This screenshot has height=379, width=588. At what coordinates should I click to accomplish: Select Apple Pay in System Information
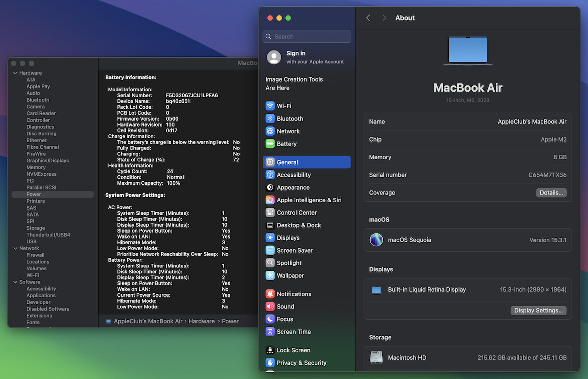pyautogui.click(x=38, y=86)
